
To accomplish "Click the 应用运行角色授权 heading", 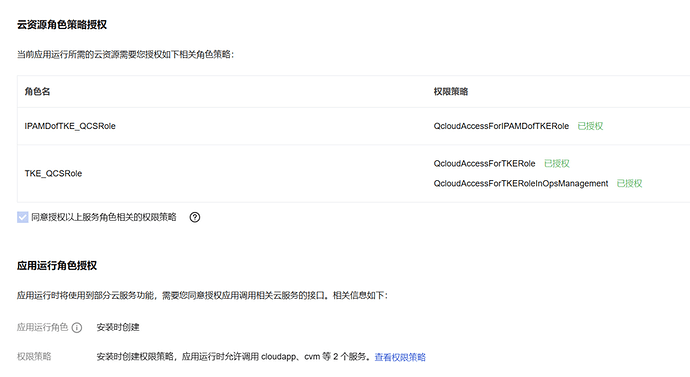I will tap(57, 266).
